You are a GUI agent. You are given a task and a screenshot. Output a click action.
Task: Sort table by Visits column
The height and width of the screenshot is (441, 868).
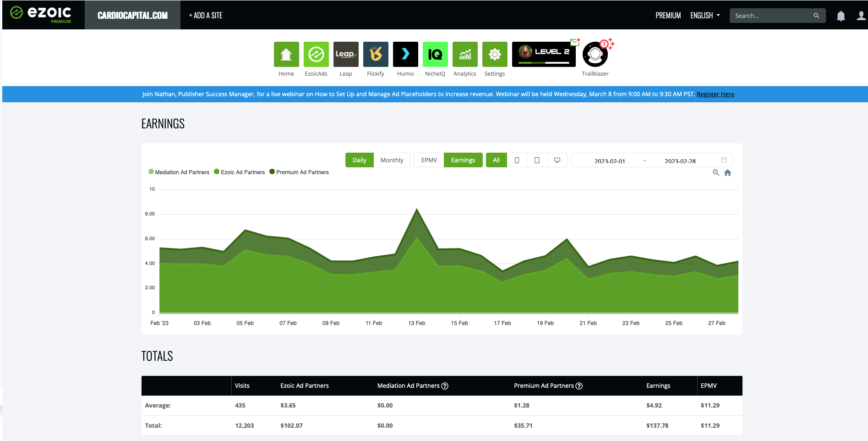(242, 386)
